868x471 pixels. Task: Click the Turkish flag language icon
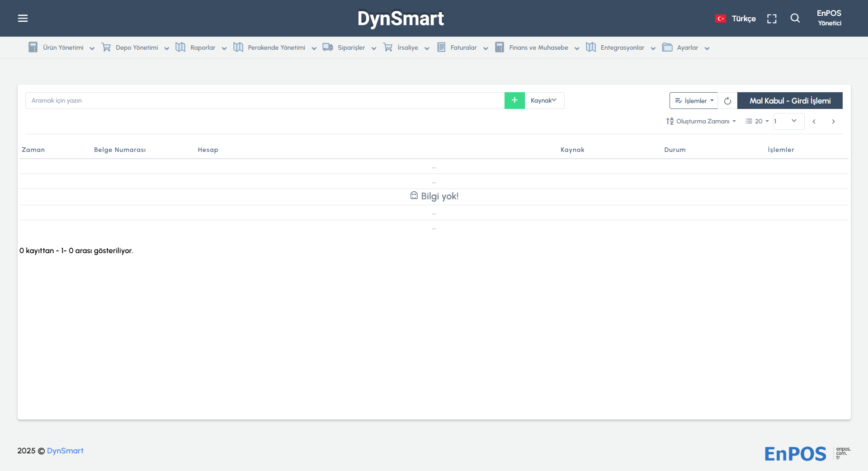click(720, 19)
